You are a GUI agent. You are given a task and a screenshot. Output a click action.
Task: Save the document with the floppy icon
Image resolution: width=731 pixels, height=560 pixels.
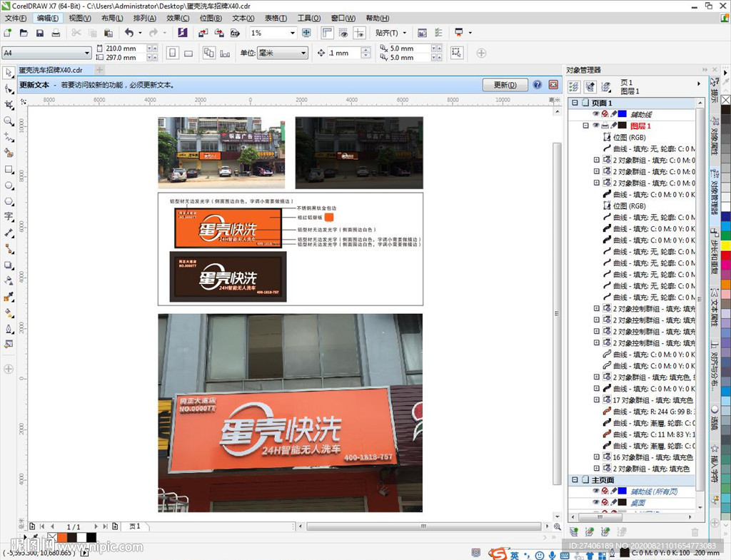click(40, 33)
